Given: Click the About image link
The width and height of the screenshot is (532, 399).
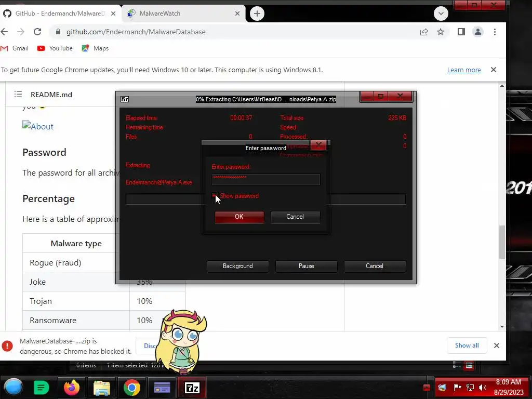Looking at the screenshot, I should [x=37, y=126].
